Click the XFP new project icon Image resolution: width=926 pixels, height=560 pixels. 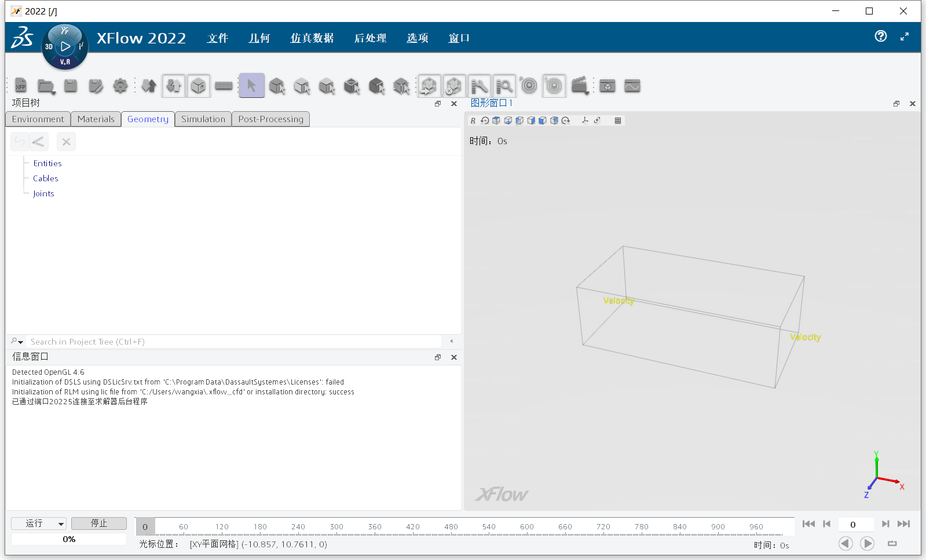tap(21, 86)
